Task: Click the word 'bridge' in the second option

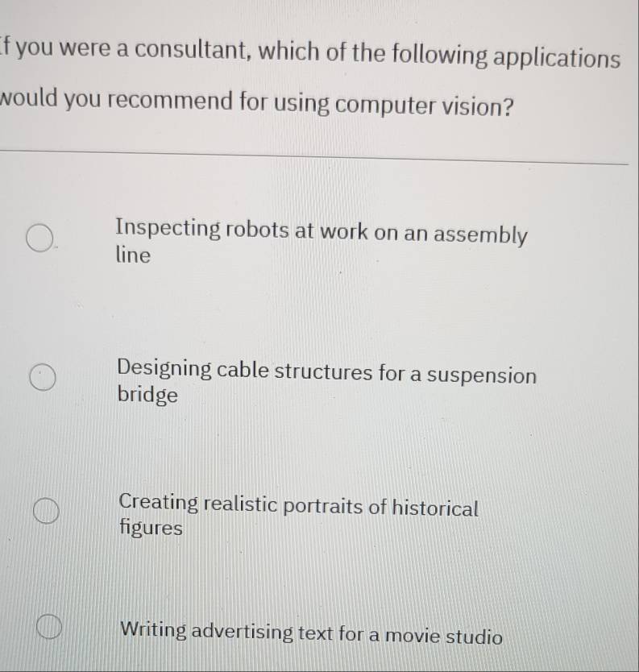Action: (x=147, y=396)
